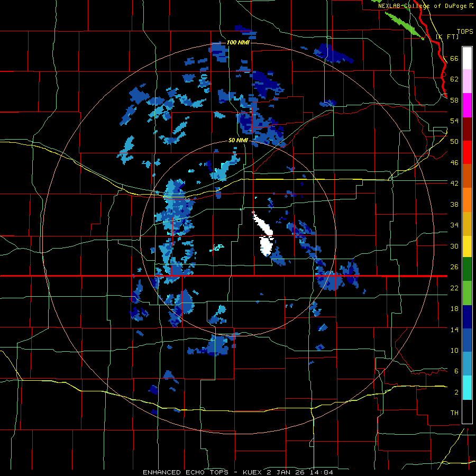
Task: Click the 42 value on the legend
Action: coord(454,184)
